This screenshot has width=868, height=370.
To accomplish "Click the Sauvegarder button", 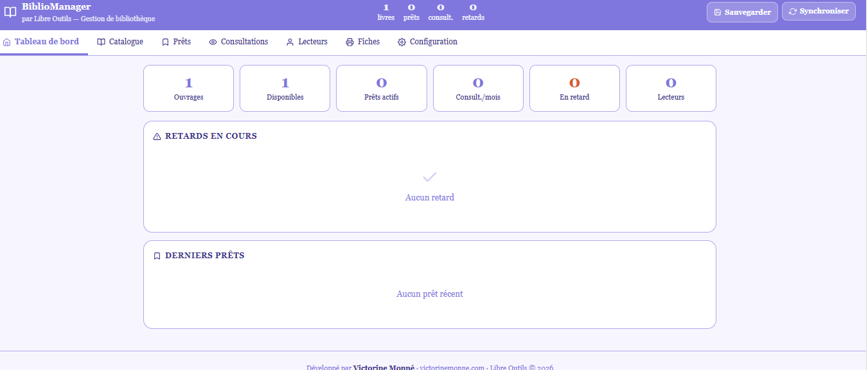I will [742, 11].
